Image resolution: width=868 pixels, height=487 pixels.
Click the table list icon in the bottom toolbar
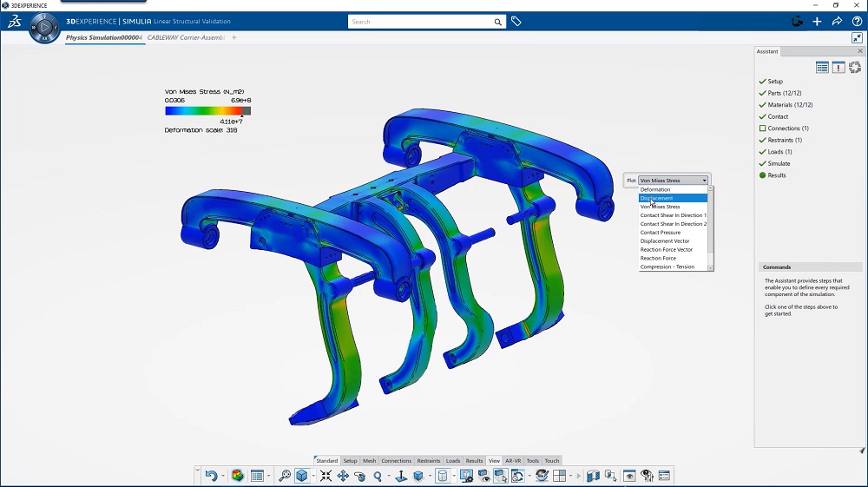coord(257,476)
